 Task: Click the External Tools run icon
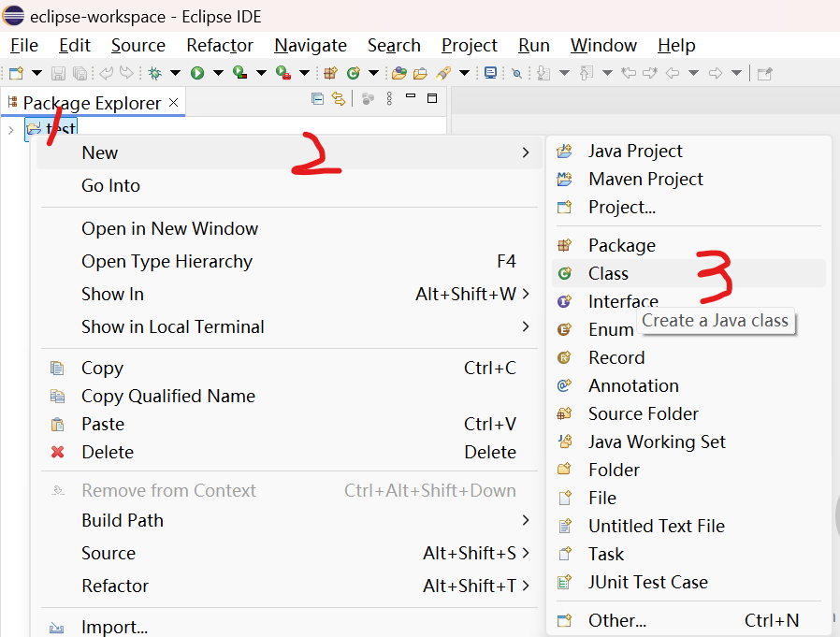click(x=282, y=73)
